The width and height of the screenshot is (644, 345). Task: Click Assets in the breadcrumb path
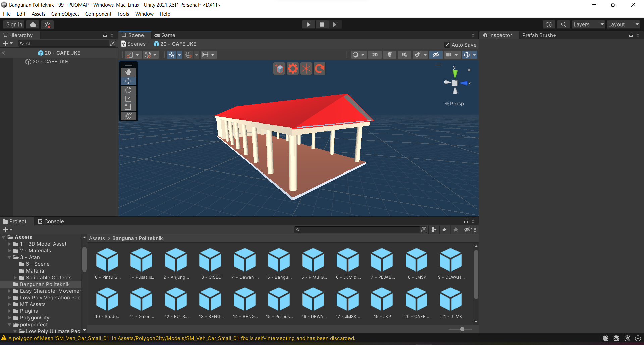(x=97, y=238)
